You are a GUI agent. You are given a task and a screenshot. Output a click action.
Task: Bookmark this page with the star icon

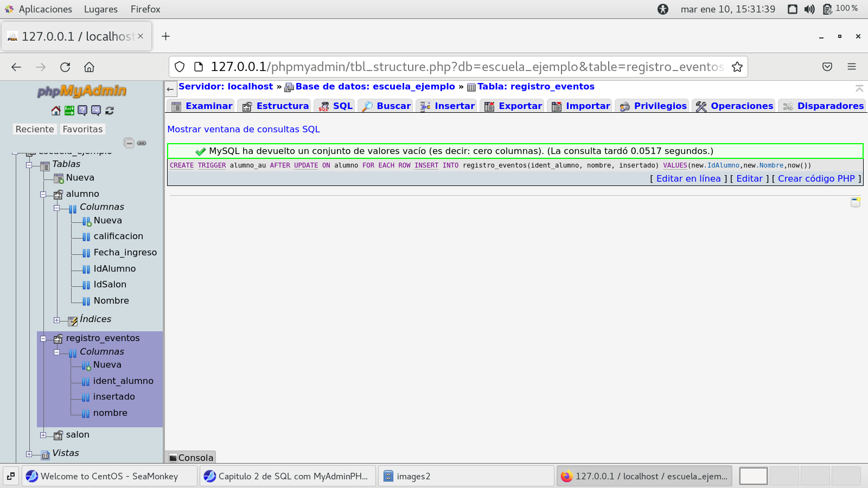pos(737,67)
